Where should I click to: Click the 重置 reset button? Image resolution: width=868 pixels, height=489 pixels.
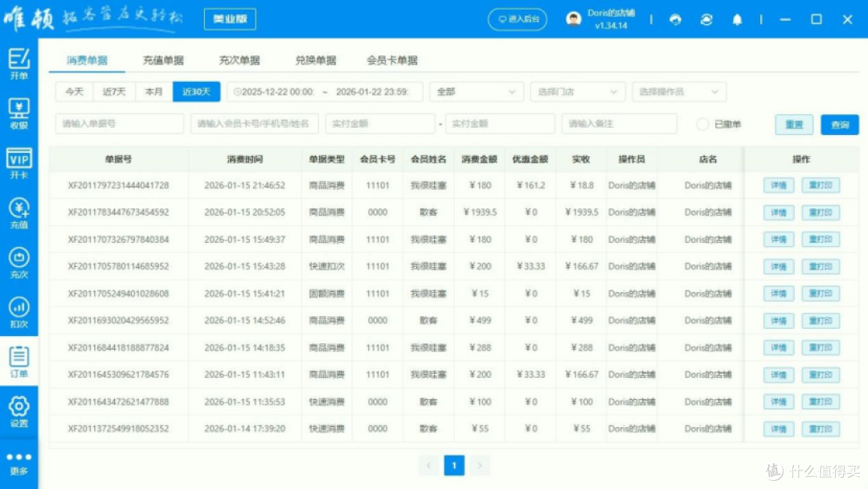coord(794,125)
